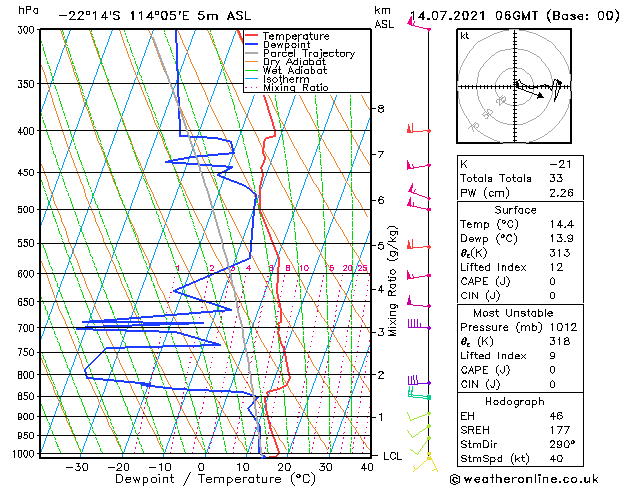The height and width of the screenshot is (486, 629).
Task: Click the wind barb at 300 hPa
Action: (418, 24)
